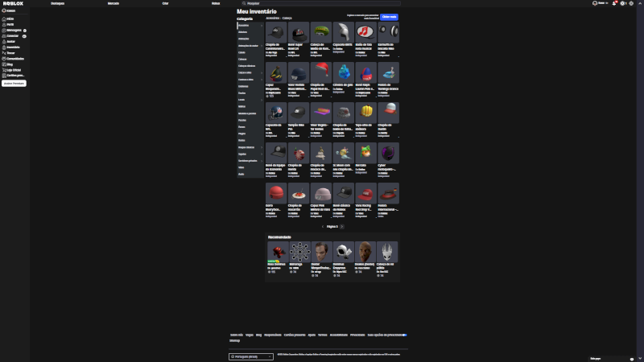Open the music note speech bubble hat thumbnail
The image size is (644, 362).
click(x=365, y=32)
